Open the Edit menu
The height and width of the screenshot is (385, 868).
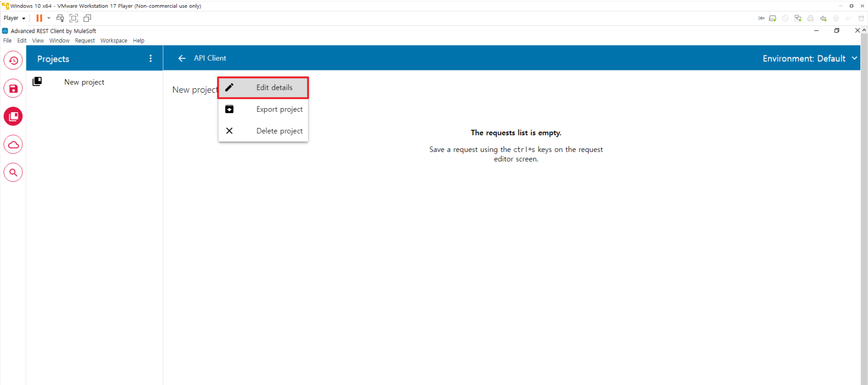tap(22, 41)
